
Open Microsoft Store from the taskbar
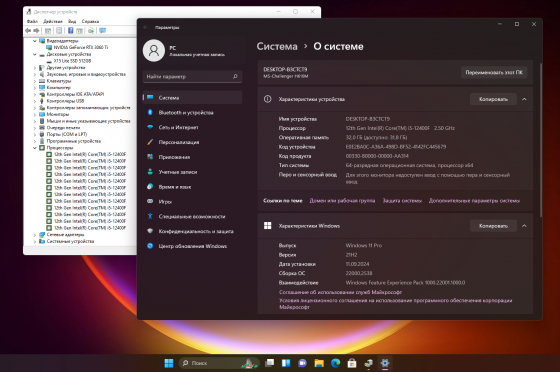[x=352, y=363]
